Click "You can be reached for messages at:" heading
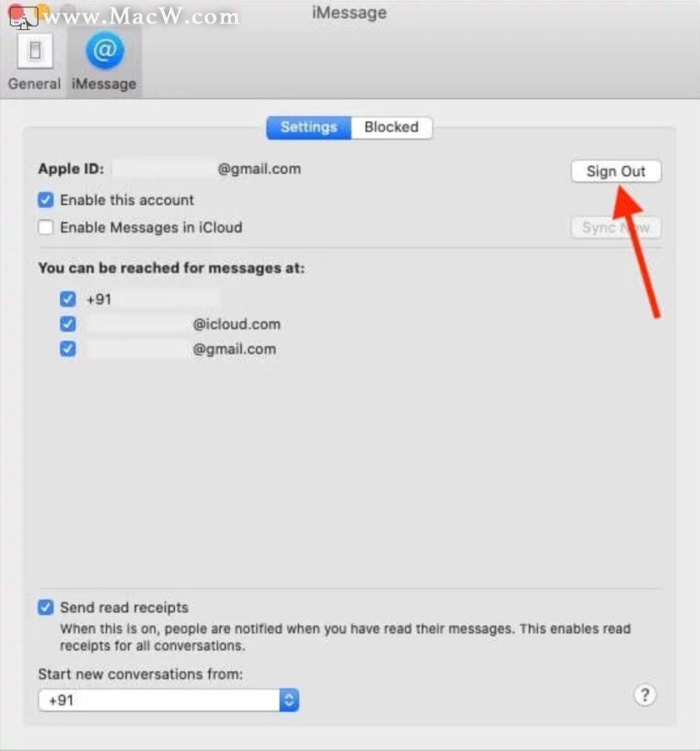The image size is (700, 751). pyautogui.click(x=171, y=268)
